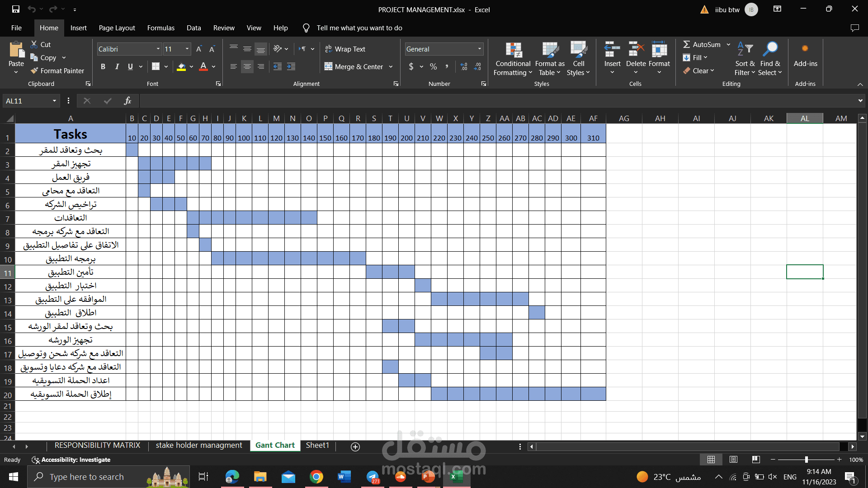Click the Increase Indent icon
Image resolution: width=868 pixels, height=488 pixels.
tap(291, 67)
